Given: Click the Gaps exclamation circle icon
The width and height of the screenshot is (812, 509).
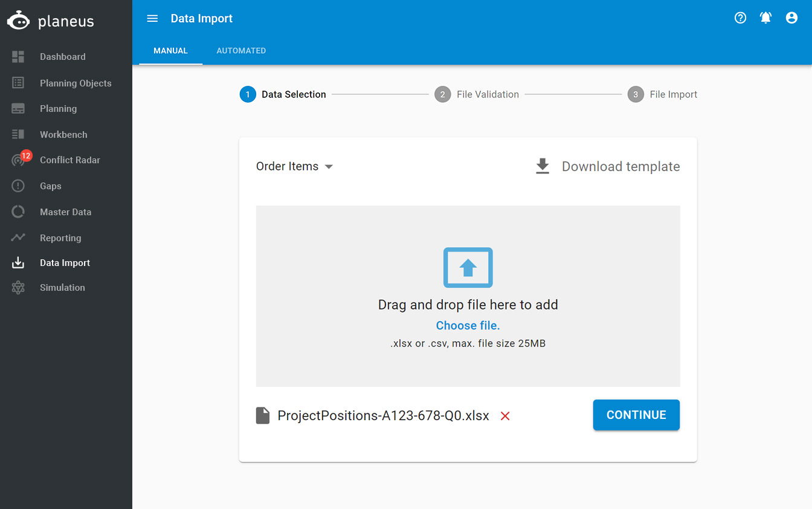Looking at the screenshot, I should tap(18, 186).
